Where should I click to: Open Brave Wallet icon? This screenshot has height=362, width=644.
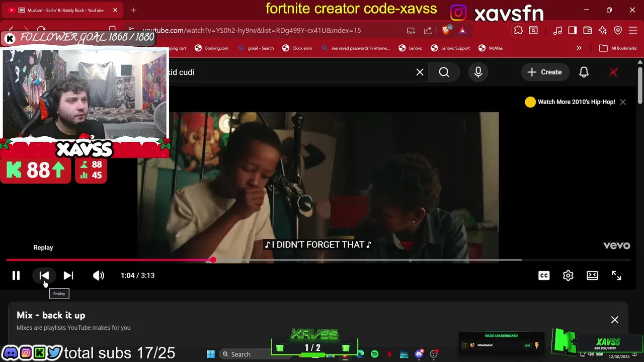[588, 30]
